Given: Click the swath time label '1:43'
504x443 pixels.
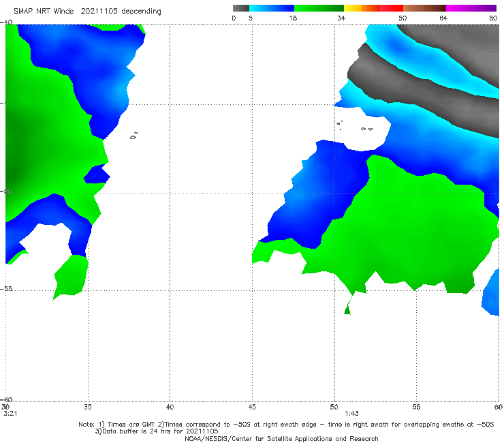Looking at the screenshot, I should coord(351,414).
